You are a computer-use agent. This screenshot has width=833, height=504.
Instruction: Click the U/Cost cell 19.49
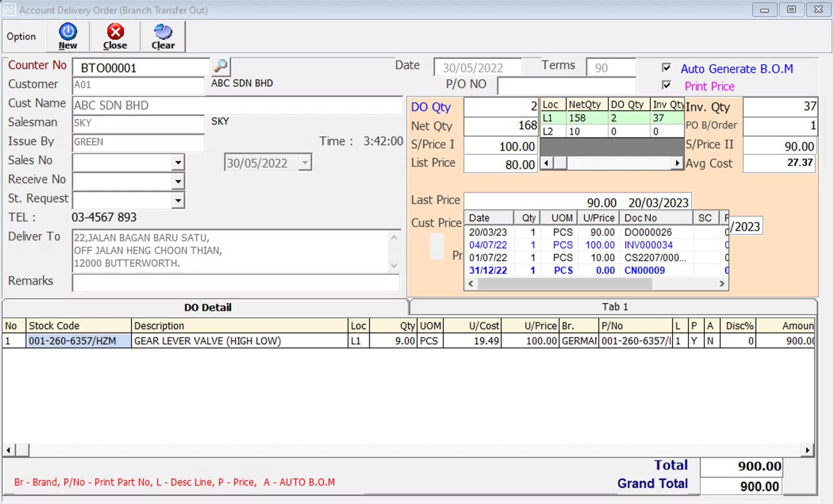(472, 341)
